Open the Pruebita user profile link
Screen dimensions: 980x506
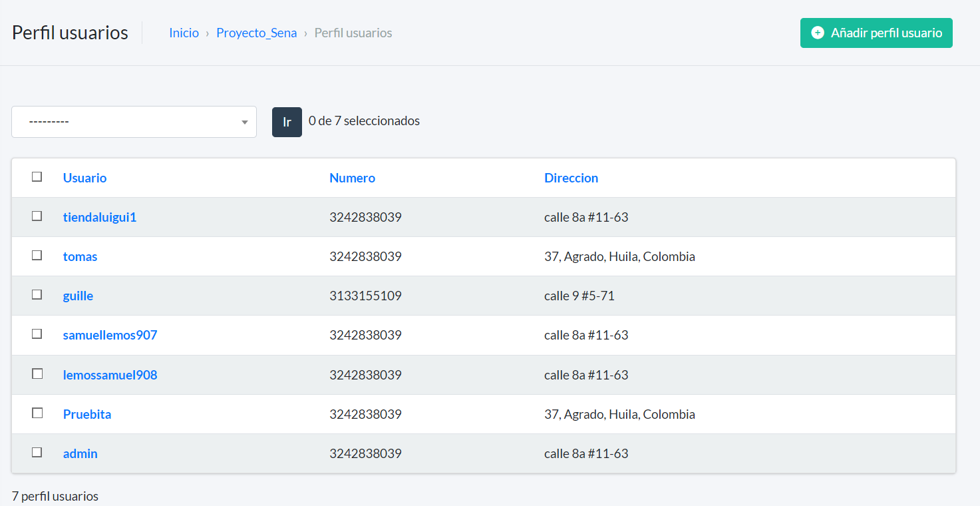point(87,414)
